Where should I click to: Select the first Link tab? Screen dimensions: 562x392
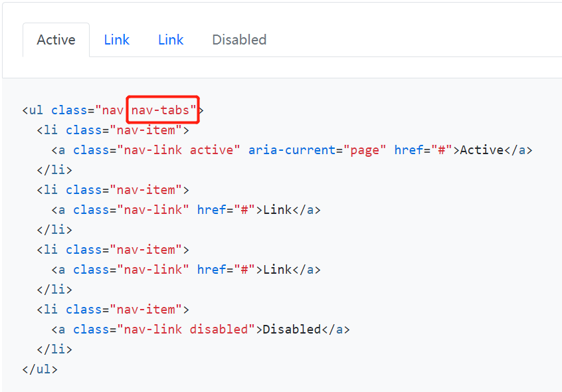click(116, 40)
